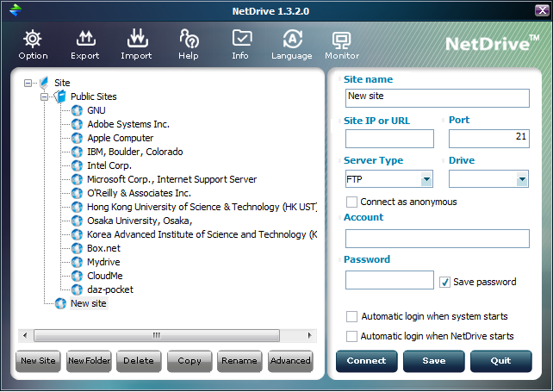This screenshot has height=392, width=553.
Task: Click the globe icon beside Box.net
Action: [x=77, y=248]
